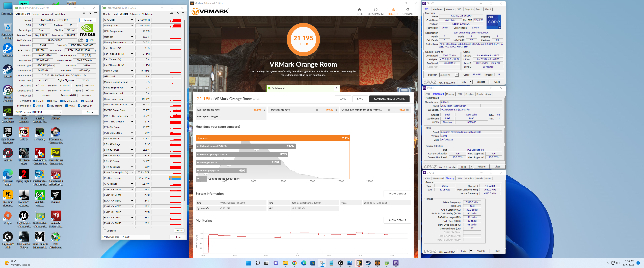Click the Target frame rate info icon

[317, 110]
